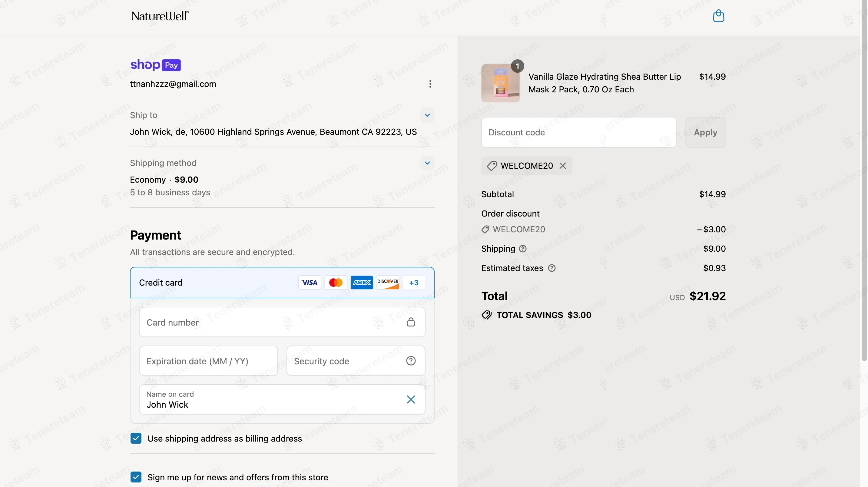
Task: Toggle Use shipping address as billing address
Action: coord(136,438)
